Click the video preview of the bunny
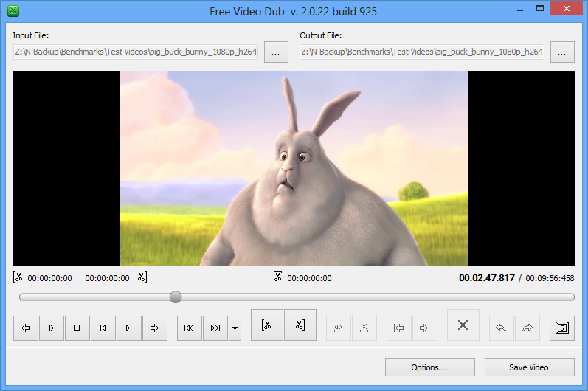 click(x=294, y=168)
